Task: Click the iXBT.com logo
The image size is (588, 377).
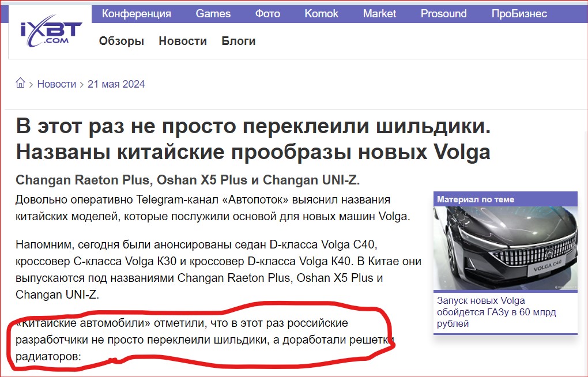Action: (x=51, y=33)
